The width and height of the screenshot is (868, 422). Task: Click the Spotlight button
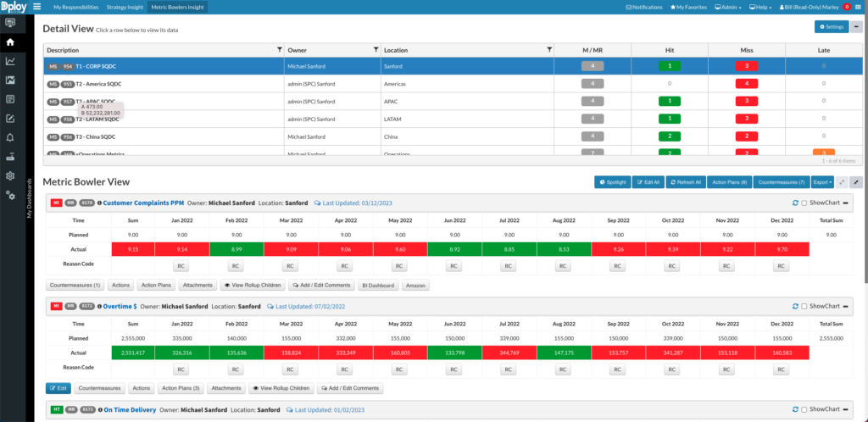pyautogui.click(x=611, y=182)
